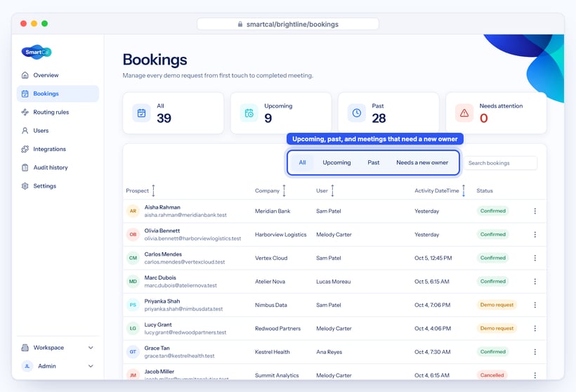Click Cancelled status for Jacob Miller
576x392 pixels.
[492, 375]
